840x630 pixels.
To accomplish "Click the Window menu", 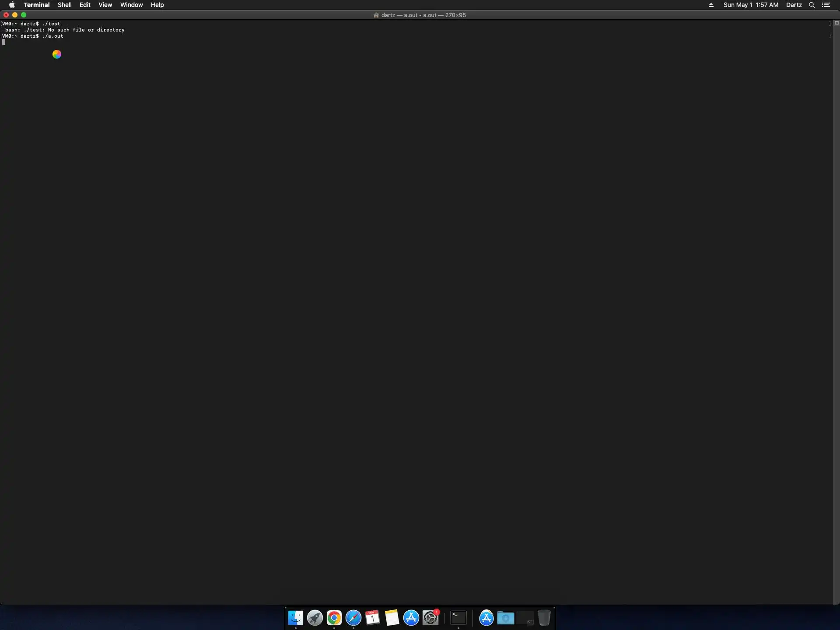I will pyautogui.click(x=131, y=5).
